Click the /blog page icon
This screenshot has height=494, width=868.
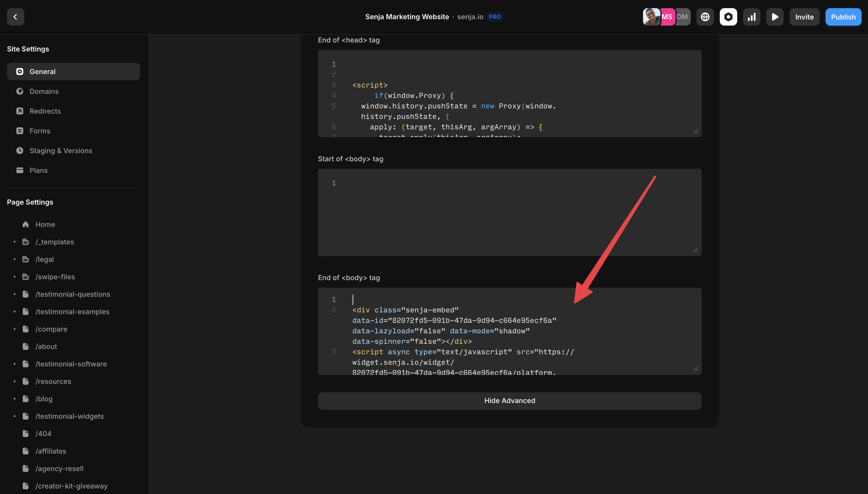tap(26, 399)
